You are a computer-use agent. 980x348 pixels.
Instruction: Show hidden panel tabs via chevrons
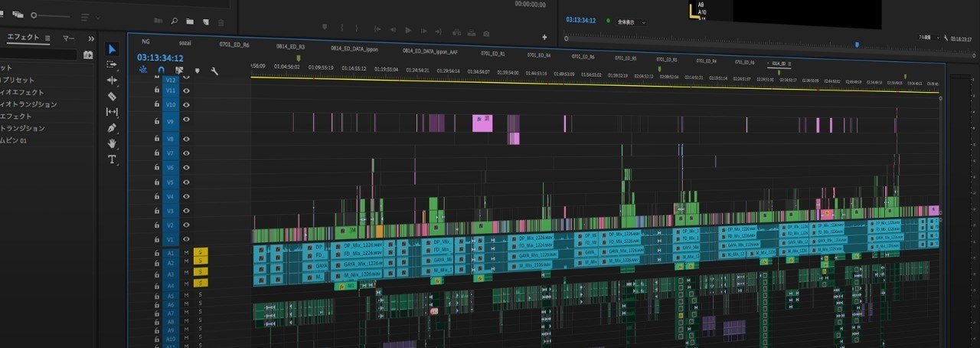(91, 38)
